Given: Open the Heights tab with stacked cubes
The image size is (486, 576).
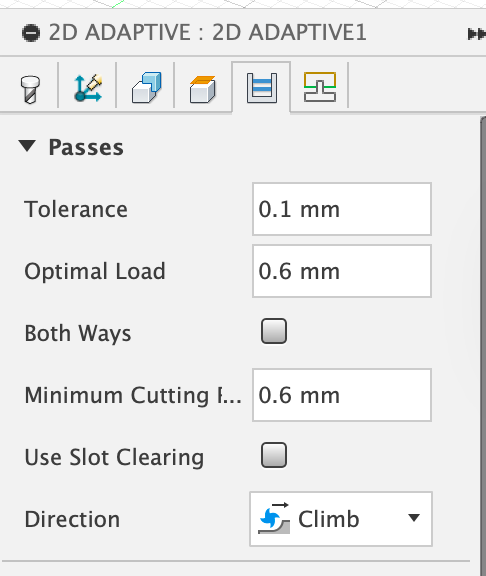Looking at the screenshot, I should pos(146,87).
